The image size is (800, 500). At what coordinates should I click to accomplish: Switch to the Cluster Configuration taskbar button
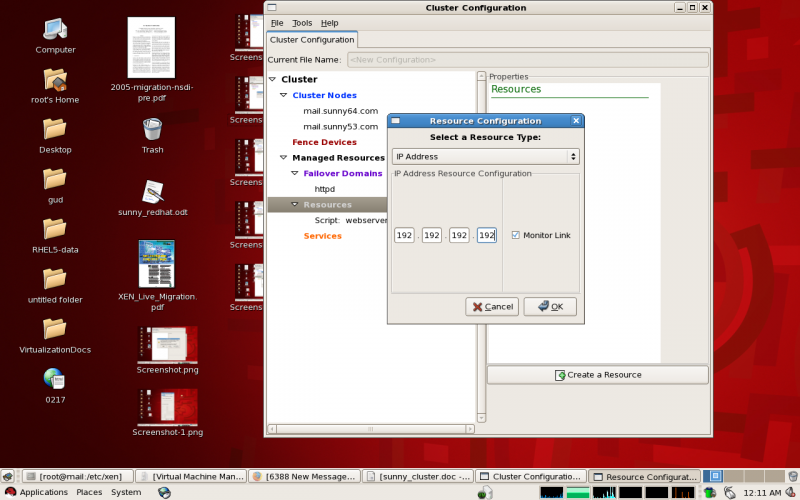click(x=531, y=477)
